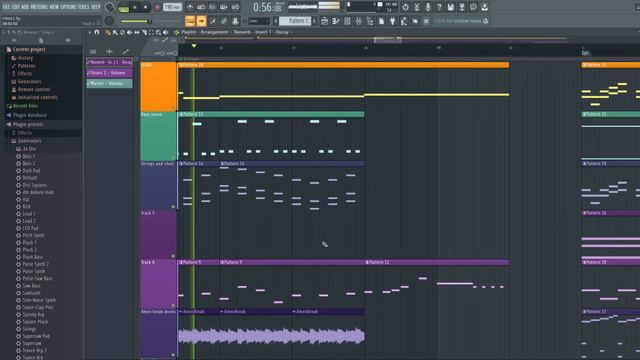This screenshot has width=640, height=360.
Task: Open the Pattern 1 selector
Action: point(295,21)
